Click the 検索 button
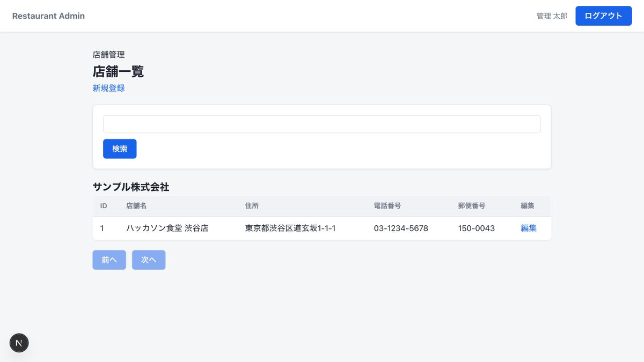 click(x=120, y=149)
